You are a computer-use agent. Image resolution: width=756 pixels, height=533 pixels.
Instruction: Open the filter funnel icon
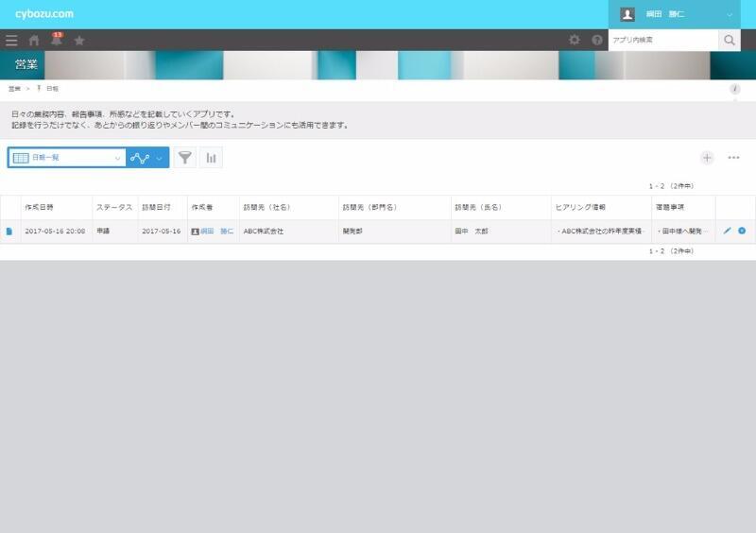pos(185,158)
